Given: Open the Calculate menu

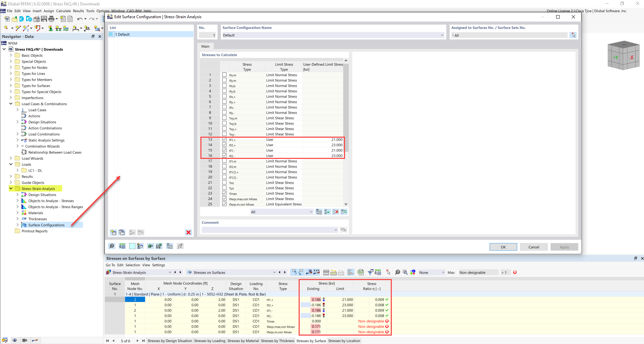Looking at the screenshot, I should click(63, 11).
